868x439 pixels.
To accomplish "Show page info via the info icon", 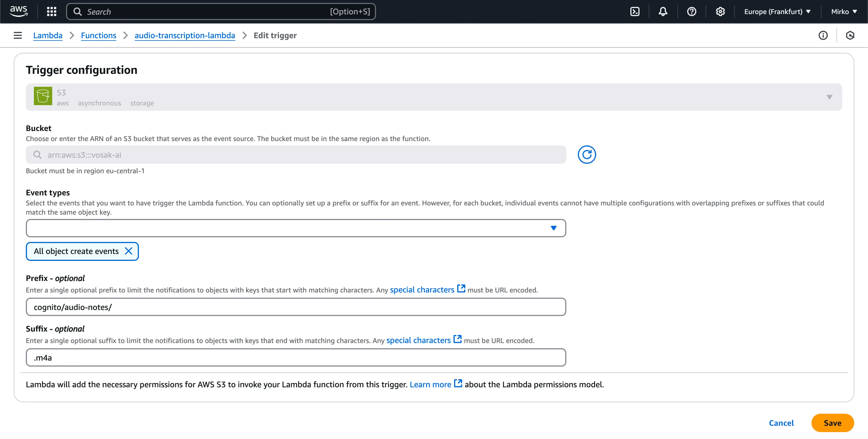I will point(823,35).
